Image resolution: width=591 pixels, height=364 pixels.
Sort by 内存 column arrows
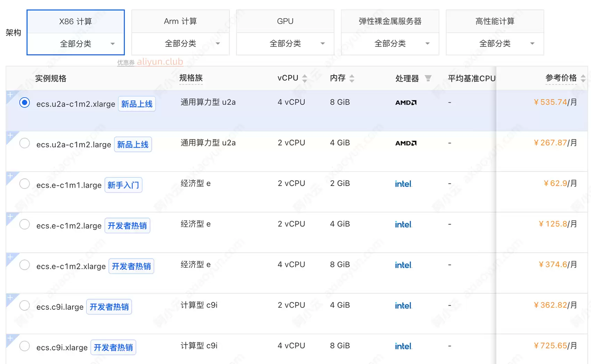coord(352,78)
